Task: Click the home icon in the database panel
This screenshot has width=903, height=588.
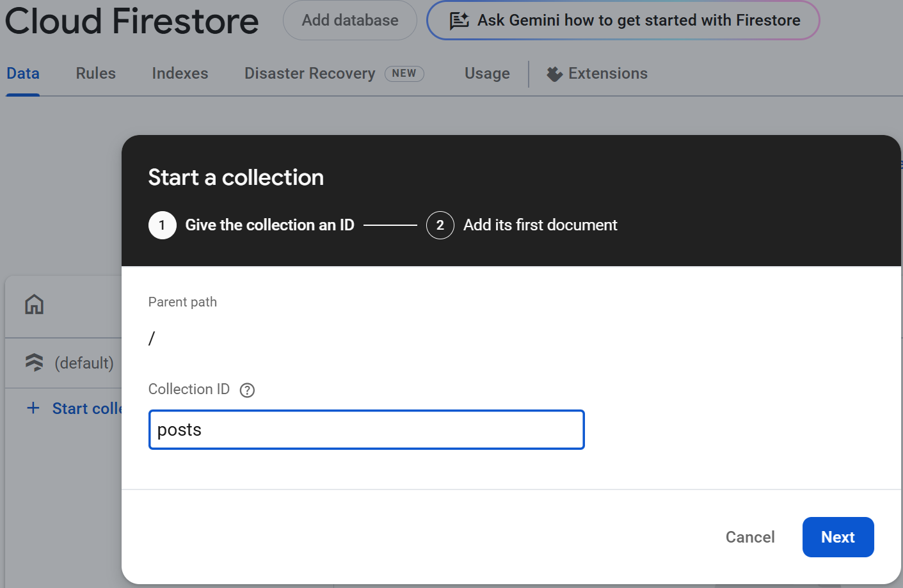Action: (35, 304)
